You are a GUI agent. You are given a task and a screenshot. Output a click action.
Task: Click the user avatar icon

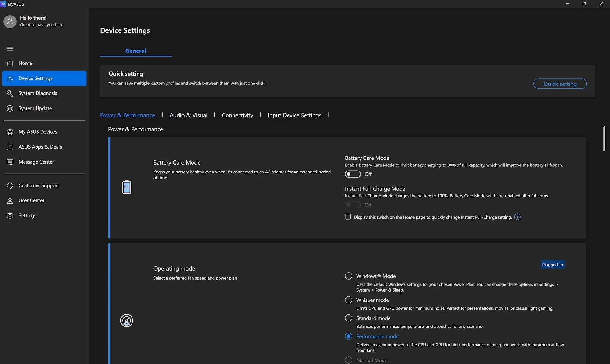pyautogui.click(x=10, y=21)
